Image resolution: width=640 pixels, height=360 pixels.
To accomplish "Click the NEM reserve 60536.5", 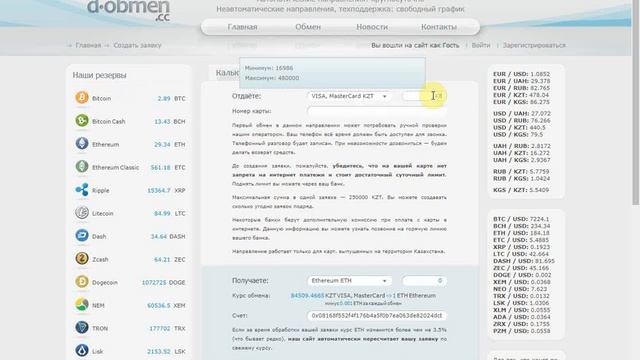I will click(x=159, y=305).
